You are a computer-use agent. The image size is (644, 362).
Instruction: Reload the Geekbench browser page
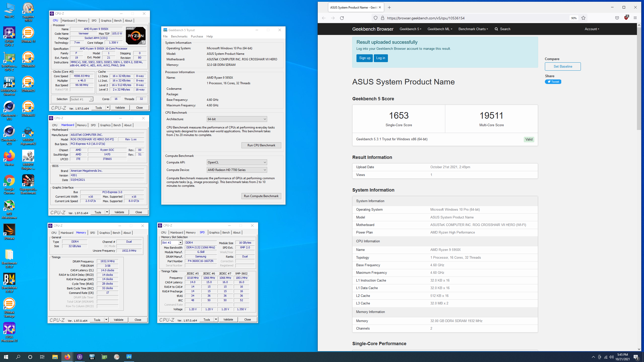(x=342, y=18)
